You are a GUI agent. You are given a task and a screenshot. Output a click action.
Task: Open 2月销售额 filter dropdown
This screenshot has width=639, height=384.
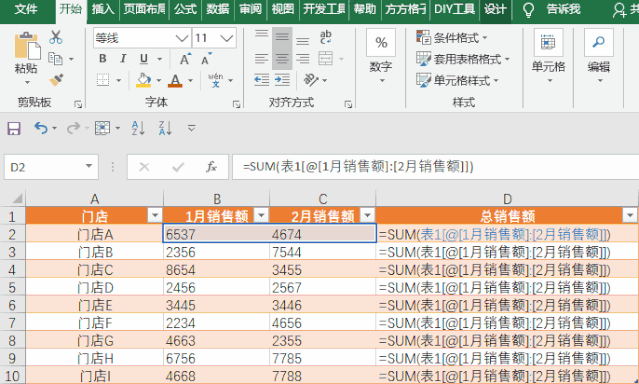click(367, 214)
